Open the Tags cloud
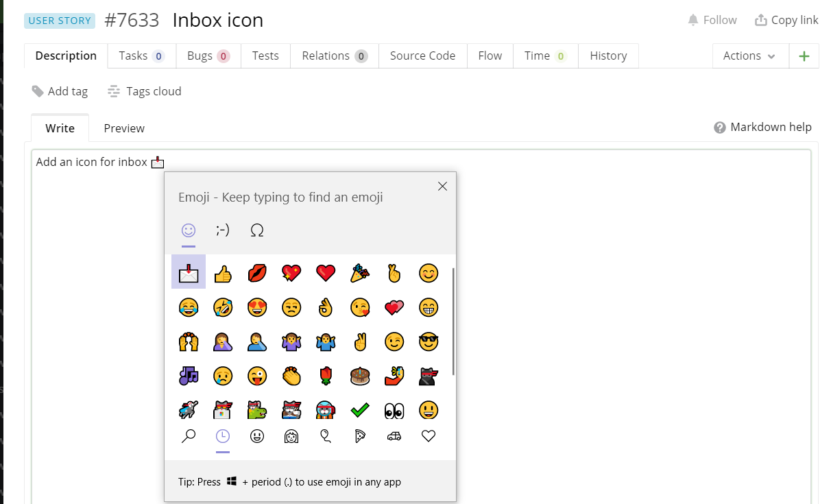Screen dimensions: 831x504 pos(144,91)
